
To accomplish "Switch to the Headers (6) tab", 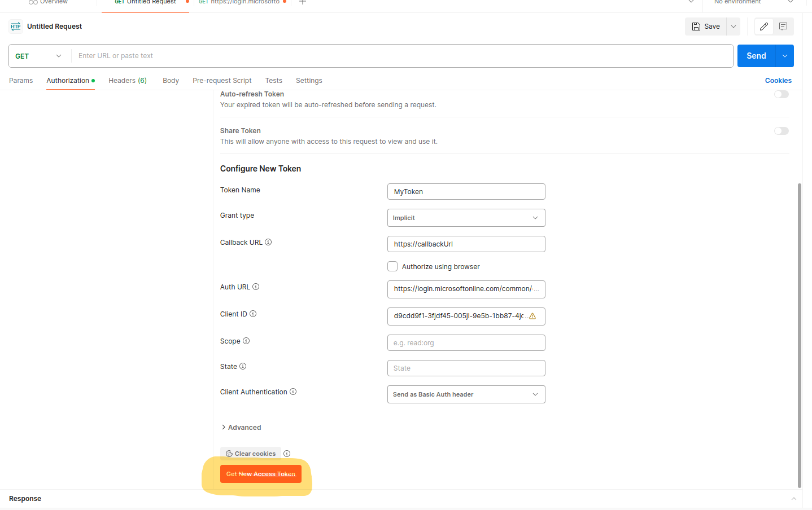I will (127, 80).
